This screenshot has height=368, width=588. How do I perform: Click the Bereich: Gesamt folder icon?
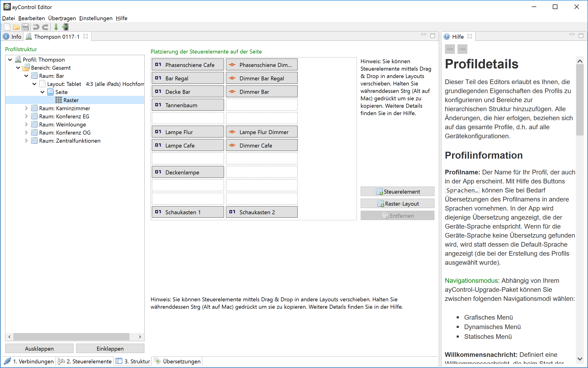pyautogui.click(x=26, y=68)
